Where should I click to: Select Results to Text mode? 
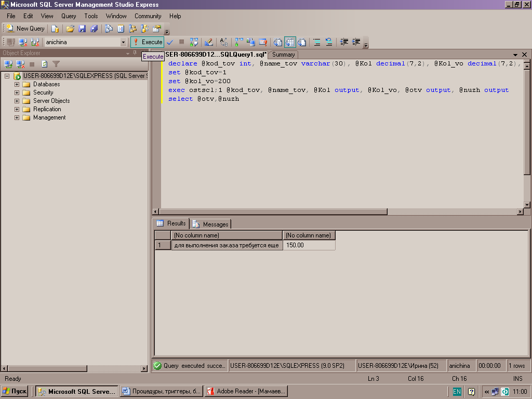pos(277,42)
